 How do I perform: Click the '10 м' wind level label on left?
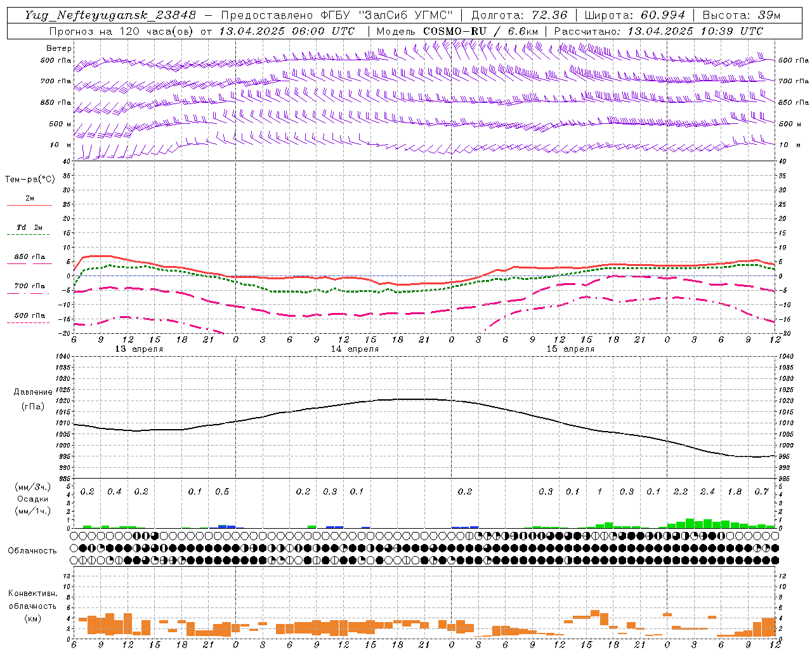pos(60,145)
